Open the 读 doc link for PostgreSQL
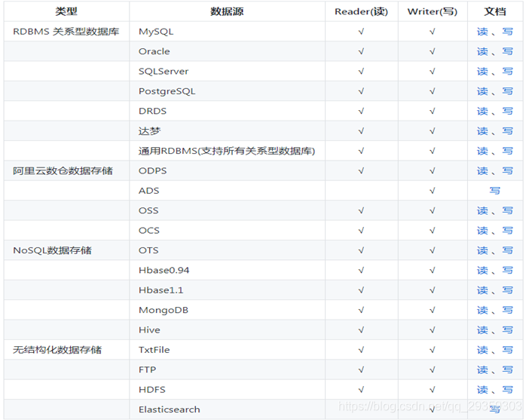The height and width of the screenshot is (420, 529). (x=482, y=91)
